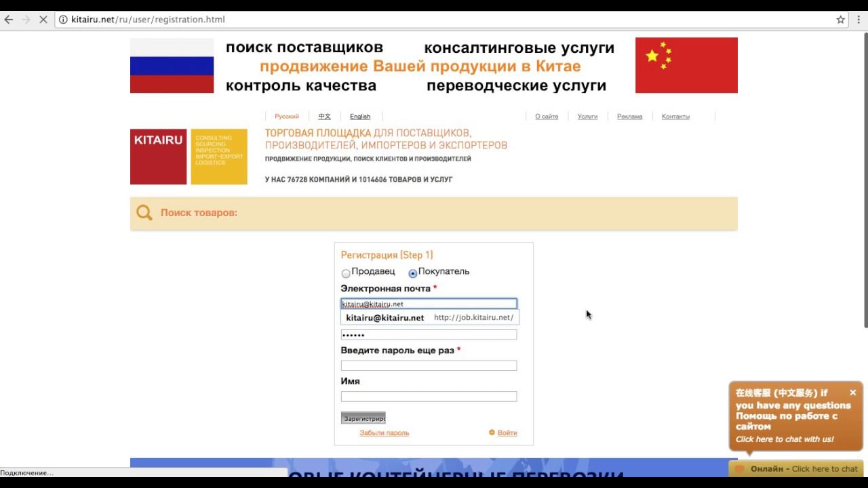Stop page loading with X icon
Screen dimensions: 868x488
(43, 20)
